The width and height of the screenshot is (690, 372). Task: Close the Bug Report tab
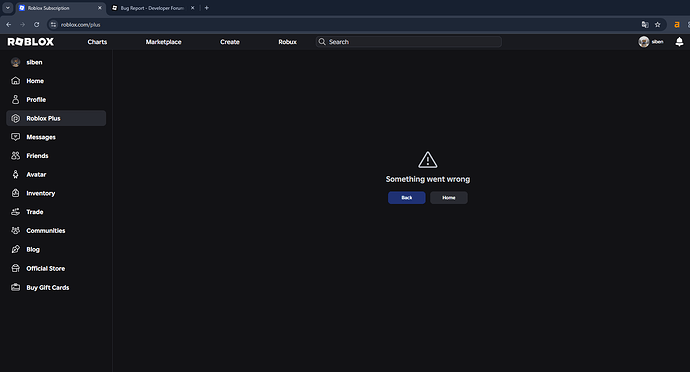pyautogui.click(x=192, y=8)
